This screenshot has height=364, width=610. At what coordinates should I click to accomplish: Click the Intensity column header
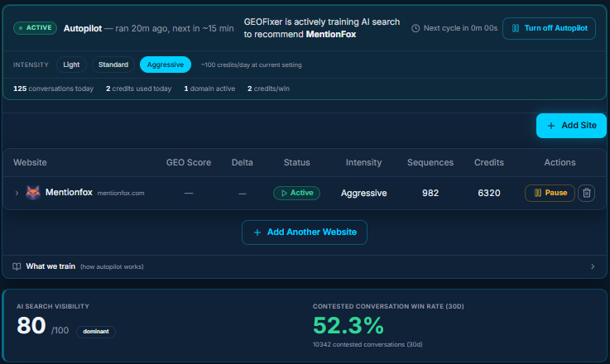coord(363,162)
